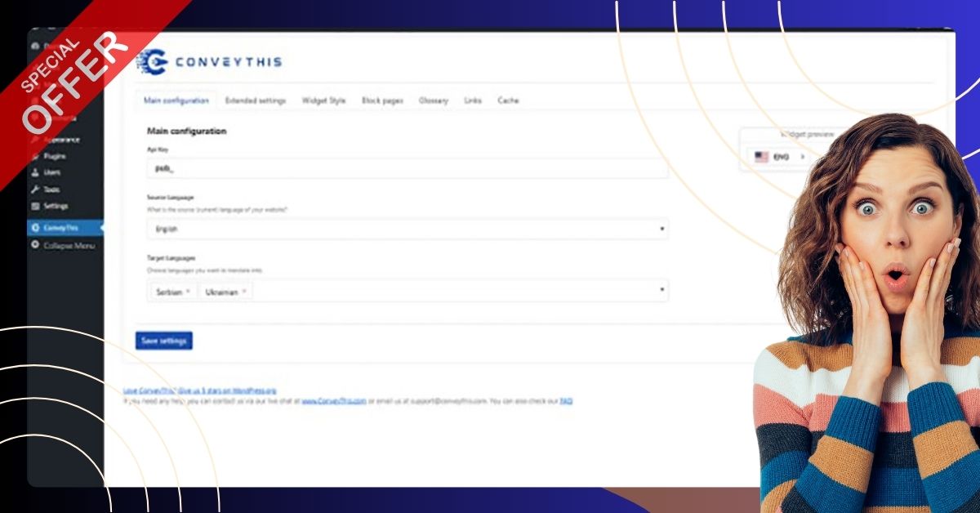Remove Serbian from target languages
This screenshot has width=980, height=513.
(x=189, y=292)
